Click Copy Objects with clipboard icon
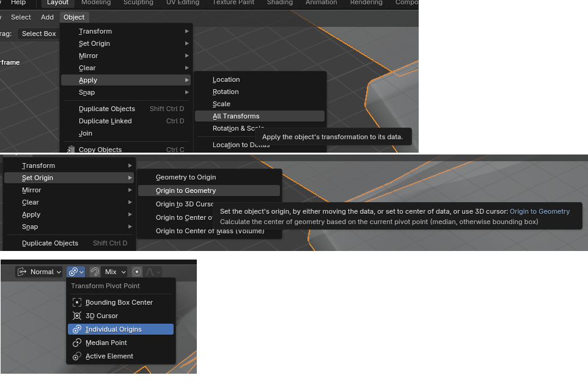The width and height of the screenshot is (588, 389). [x=126, y=149]
